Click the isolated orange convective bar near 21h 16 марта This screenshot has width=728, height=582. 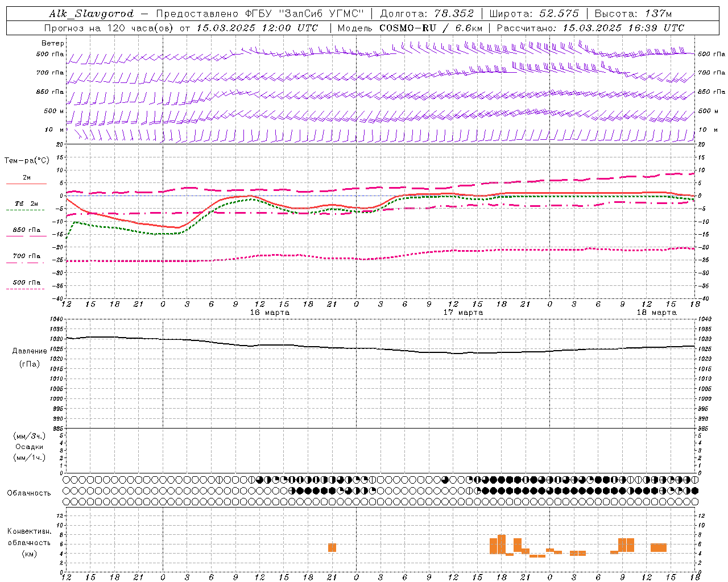332,547
